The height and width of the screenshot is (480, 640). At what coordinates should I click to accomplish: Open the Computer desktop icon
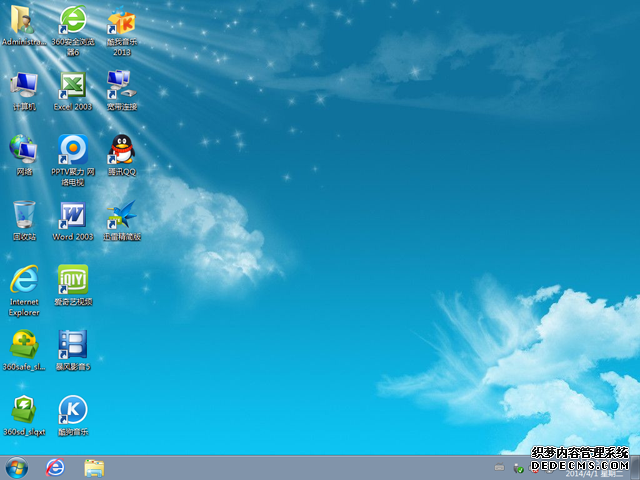(24, 86)
